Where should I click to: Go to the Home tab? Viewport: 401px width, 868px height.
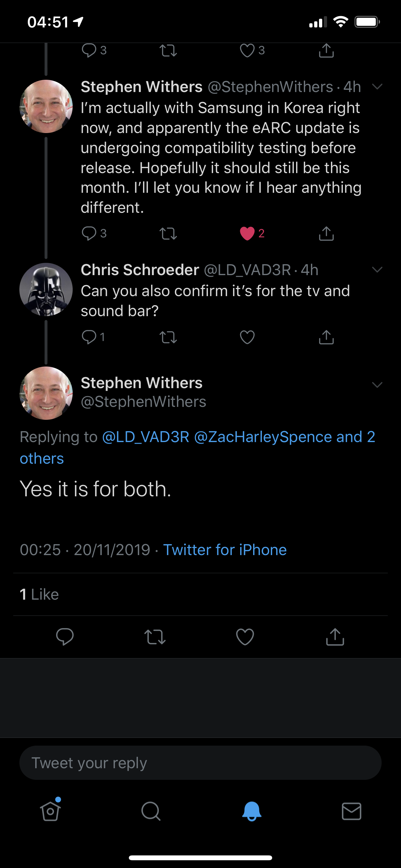(51, 811)
